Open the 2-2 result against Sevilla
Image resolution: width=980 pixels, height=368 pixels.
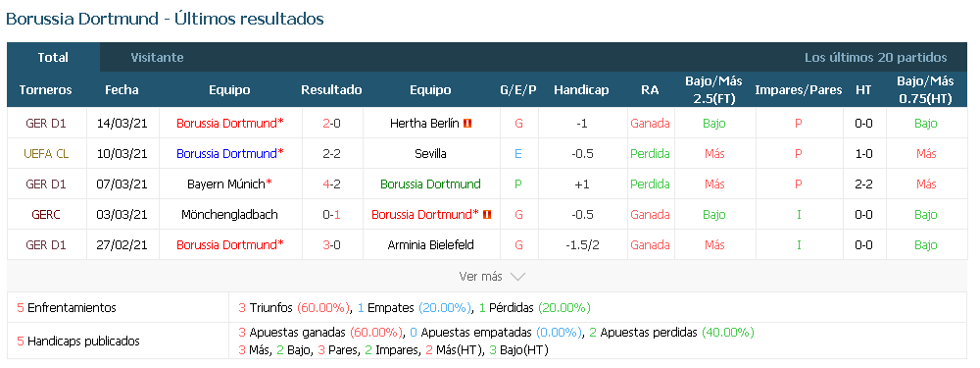[331, 153]
